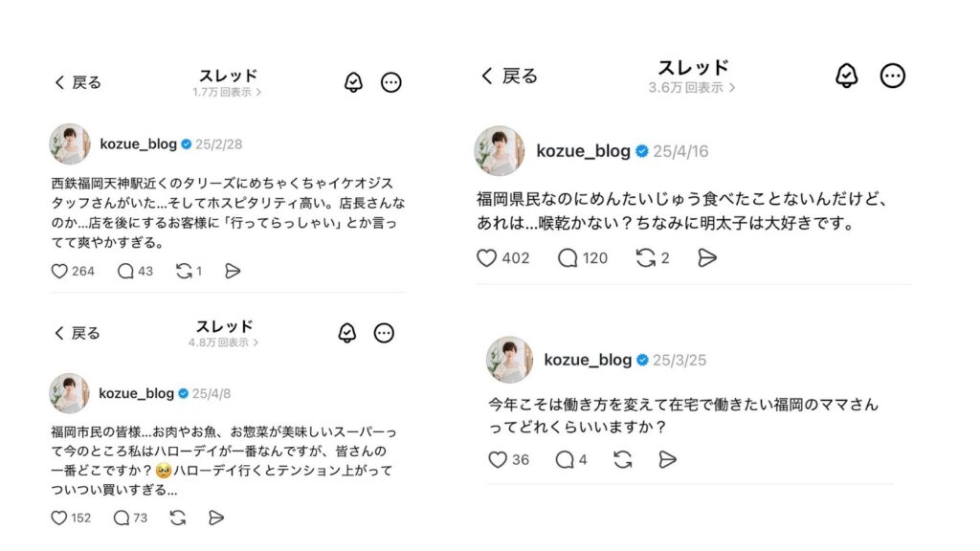This screenshot has width=980, height=551.
Task: Open kozue_blog username on the 25/2/28 post
Action: 138,143
